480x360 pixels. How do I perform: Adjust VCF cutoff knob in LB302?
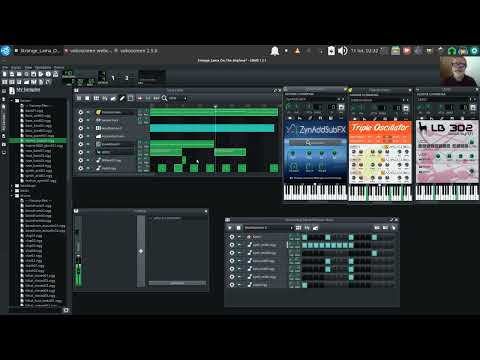pyautogui.click(x=438, y=156)
